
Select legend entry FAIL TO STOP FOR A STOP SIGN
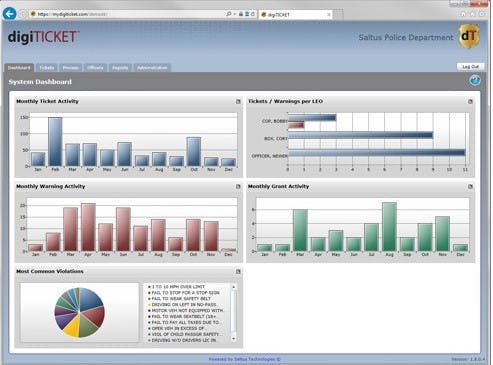(184, 293)
